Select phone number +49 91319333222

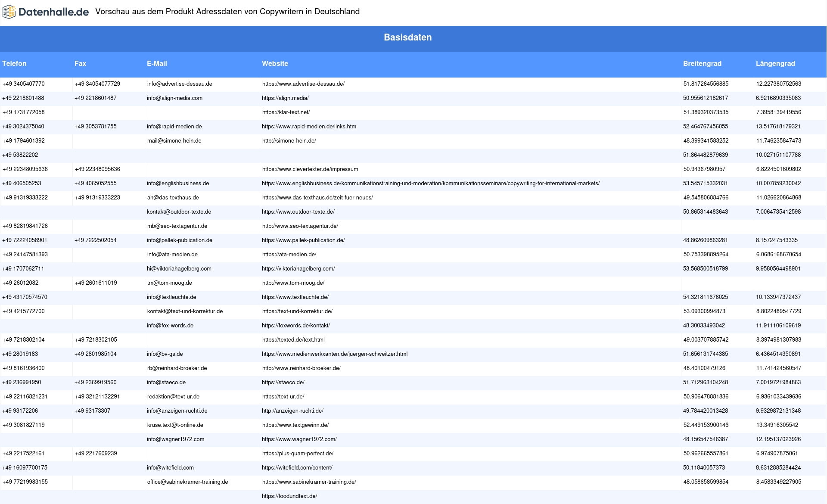[25, 198]
